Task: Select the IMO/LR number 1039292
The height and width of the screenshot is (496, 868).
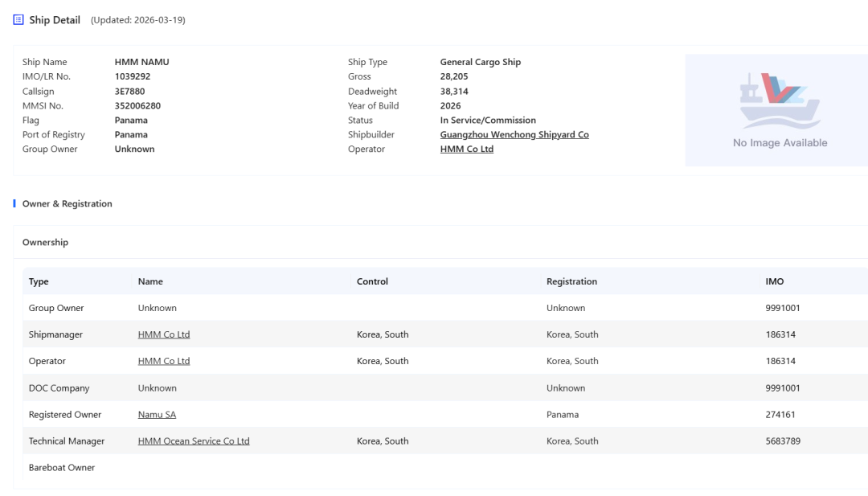Action: tap(133, 76)
